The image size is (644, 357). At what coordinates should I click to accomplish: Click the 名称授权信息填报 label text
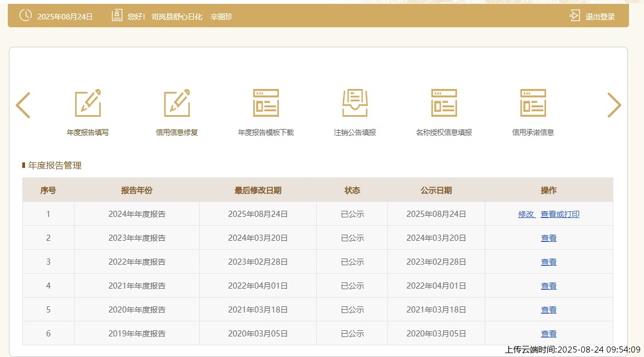tap(444, 132)
